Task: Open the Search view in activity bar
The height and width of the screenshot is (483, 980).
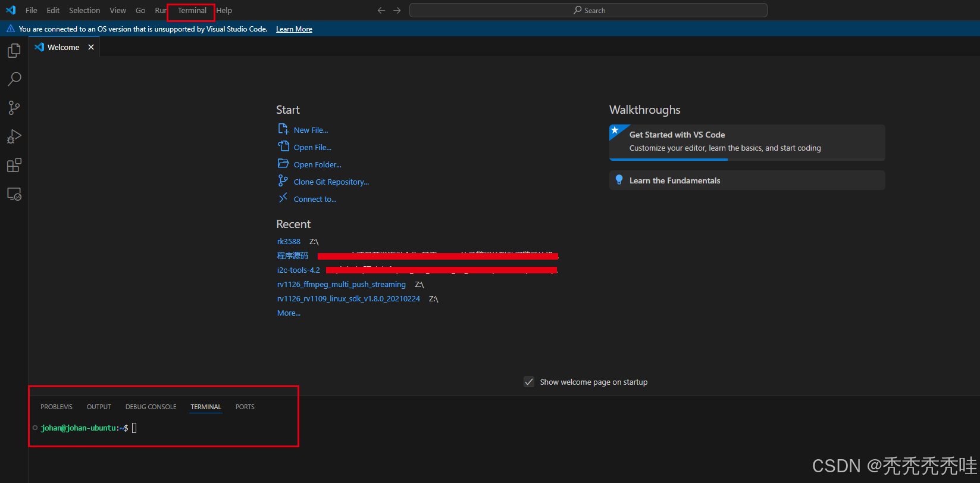Action: coord(14,79)
